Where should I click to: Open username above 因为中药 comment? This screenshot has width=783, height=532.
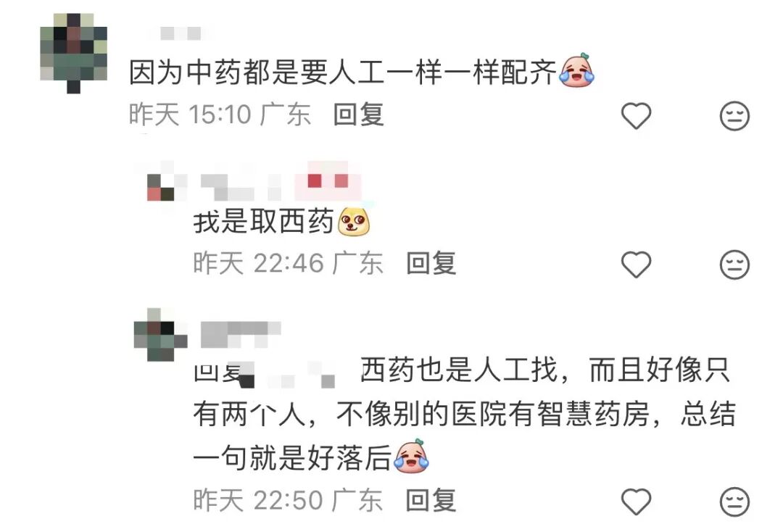(181, 33)
